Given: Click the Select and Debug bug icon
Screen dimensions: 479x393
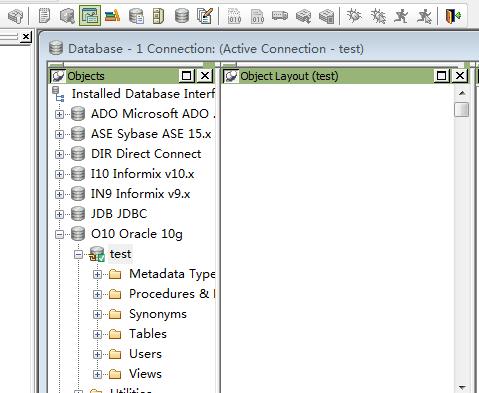Looking at the screenshot, I should tap(378, 16).
